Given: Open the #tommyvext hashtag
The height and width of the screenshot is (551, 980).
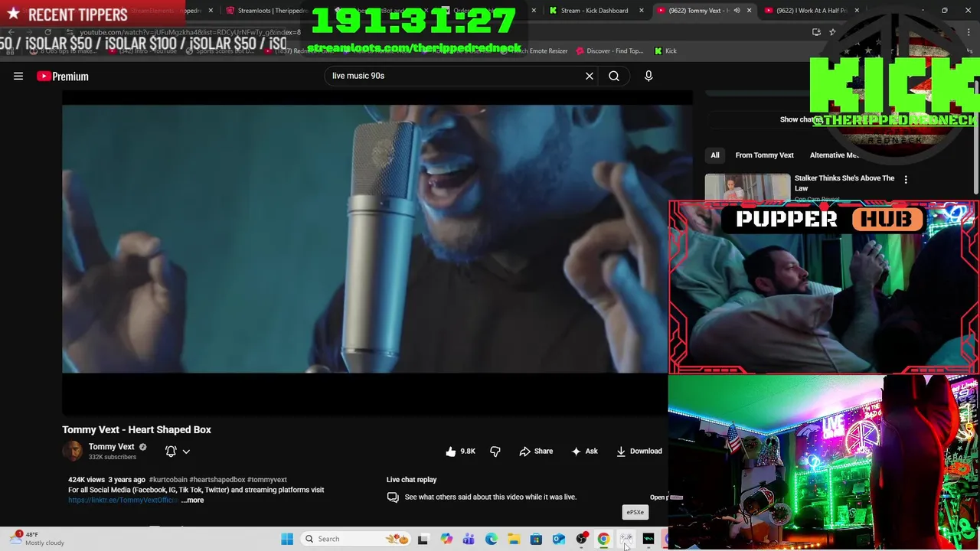Looking at the screenshot, I should (x=267, y=480).
